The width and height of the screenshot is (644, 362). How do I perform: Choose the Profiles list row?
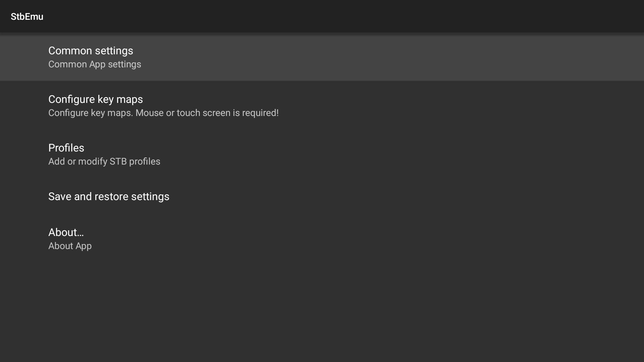(322, 154)
